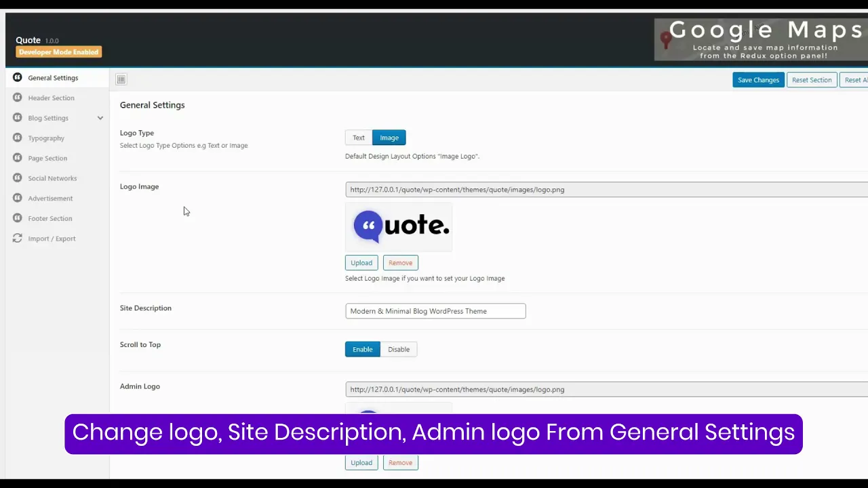Click the Typography sidebar icon
This screenshot has width=868, height=488.
click(18, 138)
